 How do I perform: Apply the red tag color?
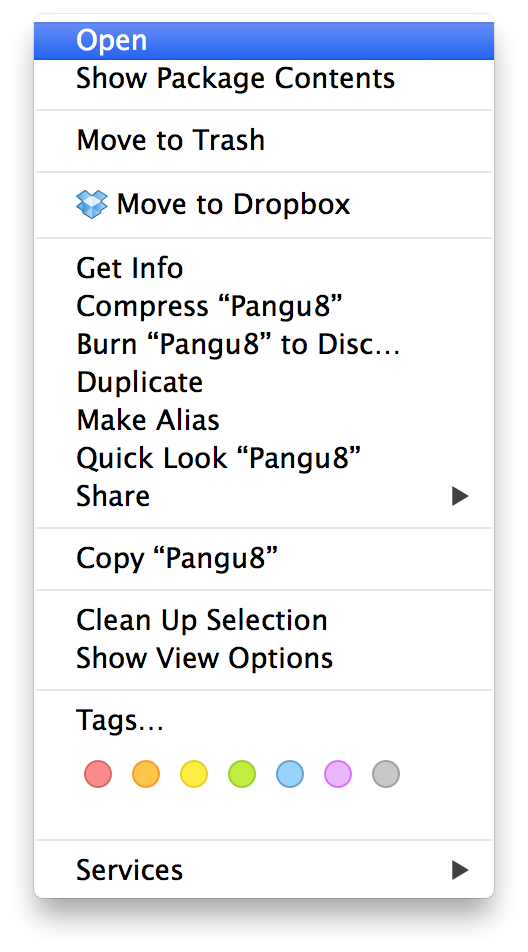click(x=98, y=775)
